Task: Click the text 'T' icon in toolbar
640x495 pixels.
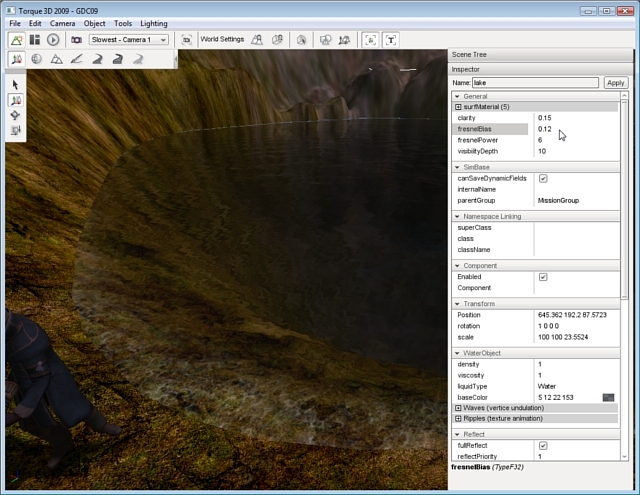Action: (x=391, y=40)
